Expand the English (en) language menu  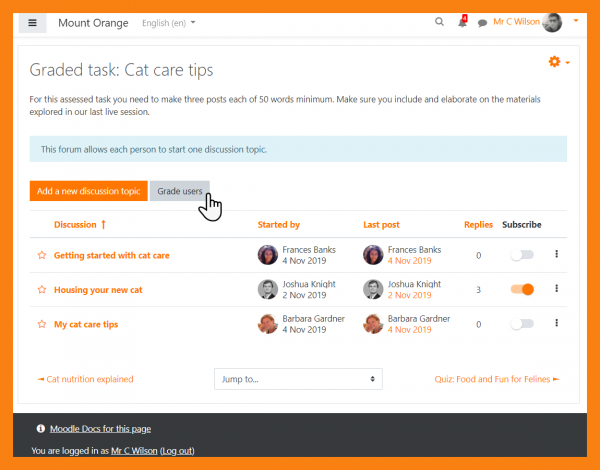pos(169,22)
